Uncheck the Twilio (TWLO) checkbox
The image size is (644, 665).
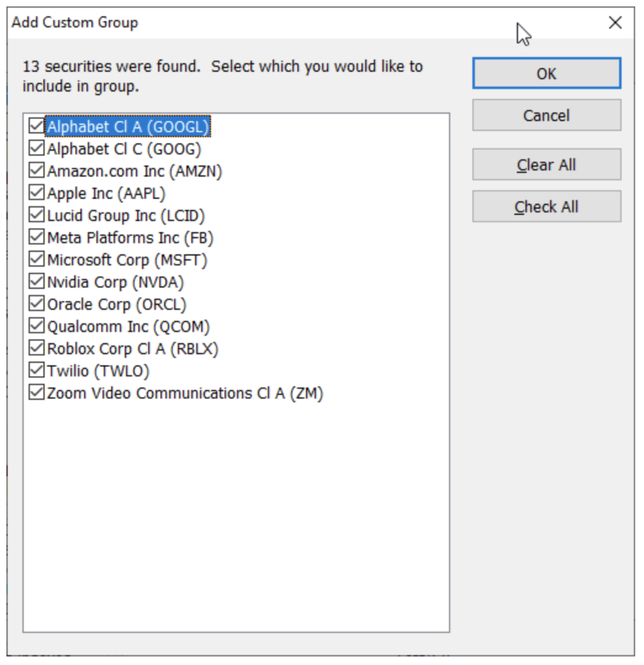coord(36,370)
